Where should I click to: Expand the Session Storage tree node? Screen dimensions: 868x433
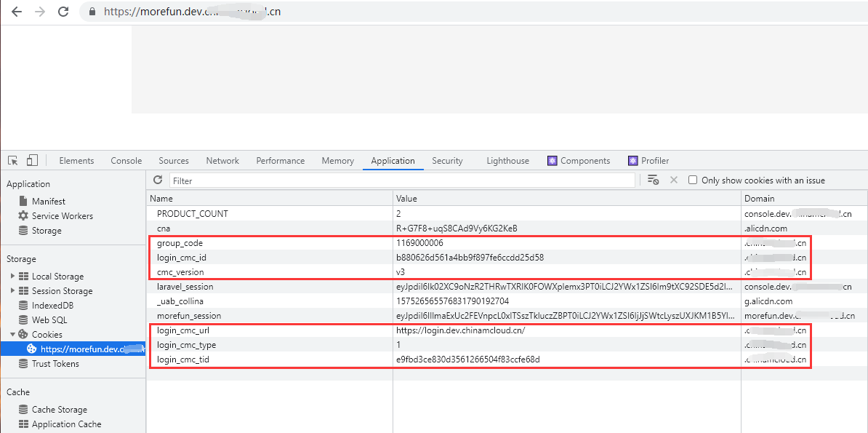12,291
